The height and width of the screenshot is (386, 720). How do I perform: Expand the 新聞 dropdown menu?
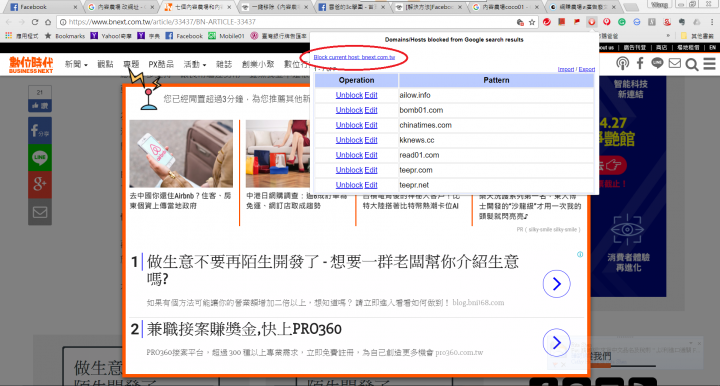point(76,64)
